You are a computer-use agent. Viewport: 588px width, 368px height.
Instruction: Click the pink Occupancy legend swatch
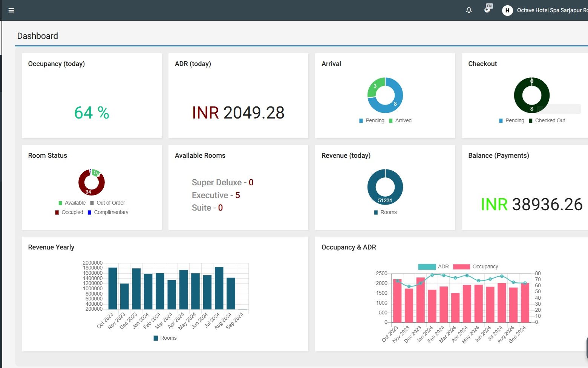point(461,266)
